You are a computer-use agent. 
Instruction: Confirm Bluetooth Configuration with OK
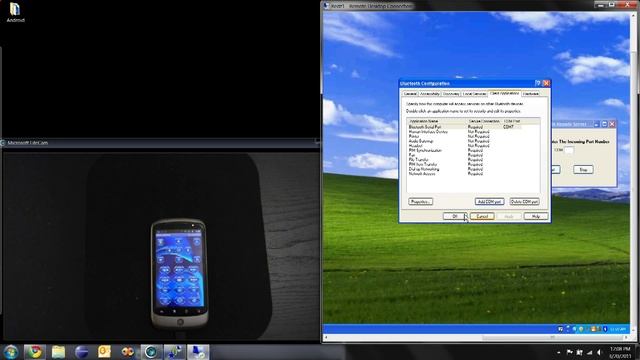(x=455, y=216)
